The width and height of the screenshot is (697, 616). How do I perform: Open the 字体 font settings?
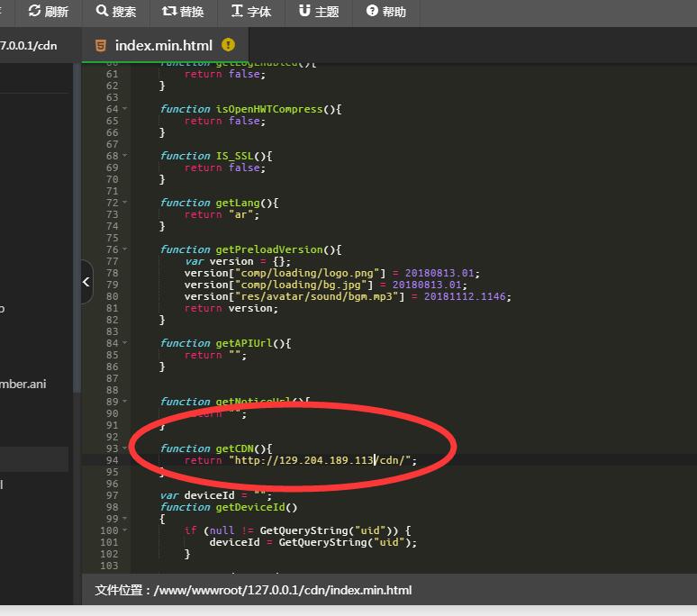[251, 11]
